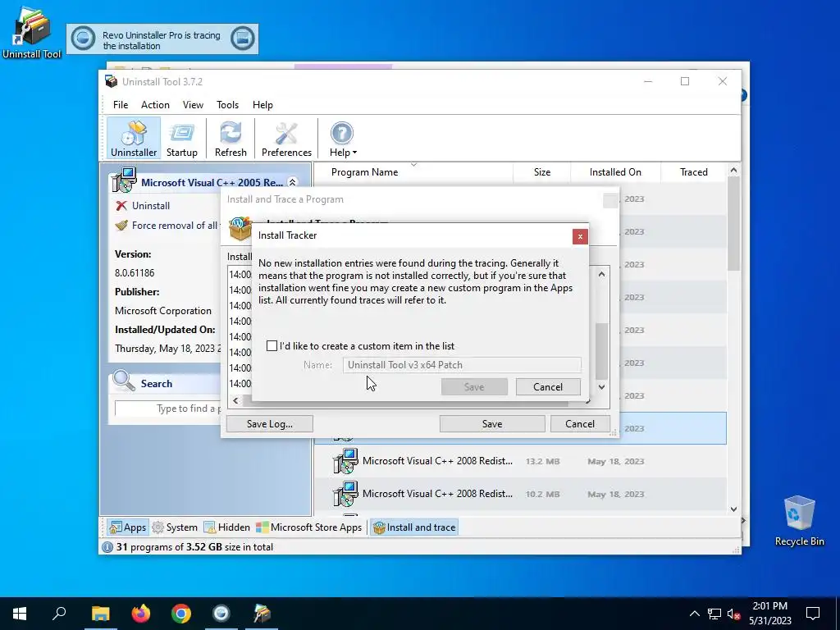Close Install Tracker with red X
Image resolution: width=840 pixels, height=630 pixels.
[x=580, y=236]
